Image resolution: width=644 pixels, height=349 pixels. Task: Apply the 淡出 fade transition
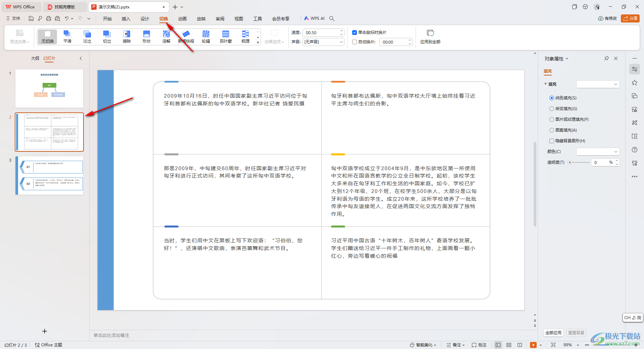coord(87,37)
